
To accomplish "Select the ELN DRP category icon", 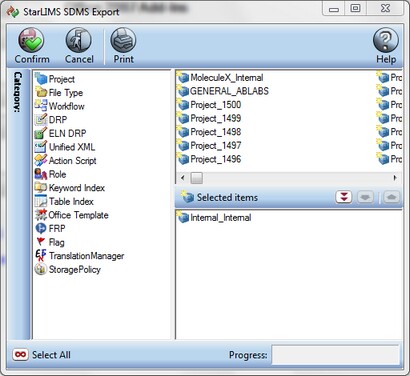I will (x=41, y=133).
